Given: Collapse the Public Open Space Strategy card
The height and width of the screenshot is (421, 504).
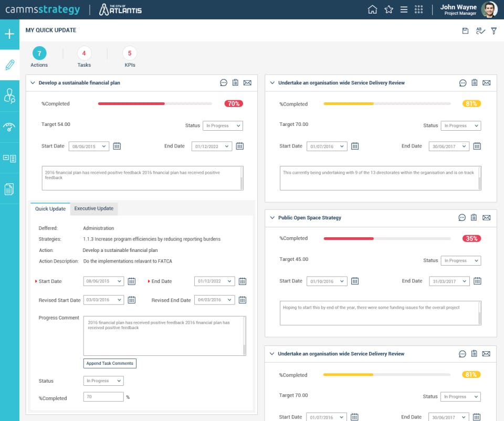Looking at the screenshot, I should pos(272,217).
